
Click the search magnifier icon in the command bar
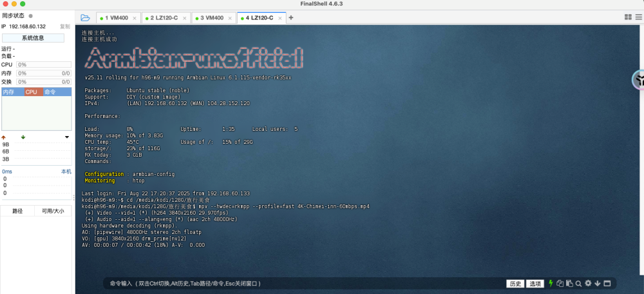pos(578,283)
